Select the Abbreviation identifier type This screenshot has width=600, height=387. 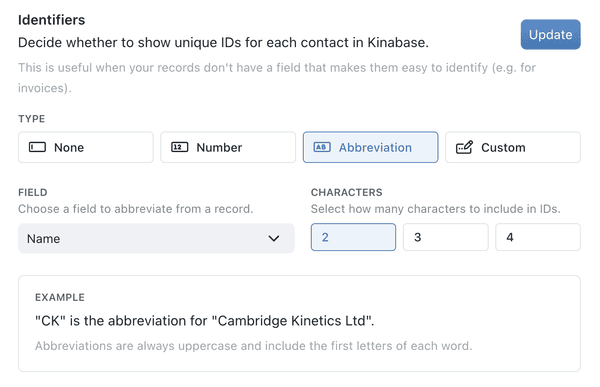pyautogui.click(x=370, y=147)
